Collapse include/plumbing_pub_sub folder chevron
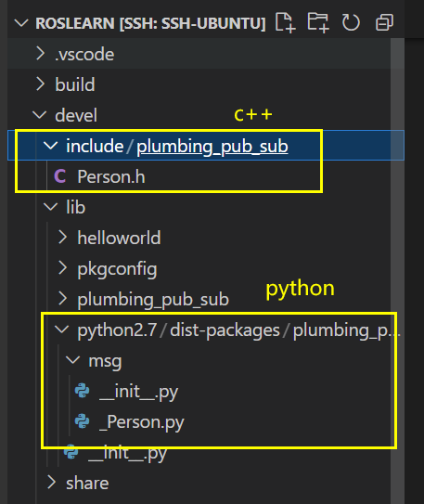This screenshot has width=424, height=504. [51, 146]
